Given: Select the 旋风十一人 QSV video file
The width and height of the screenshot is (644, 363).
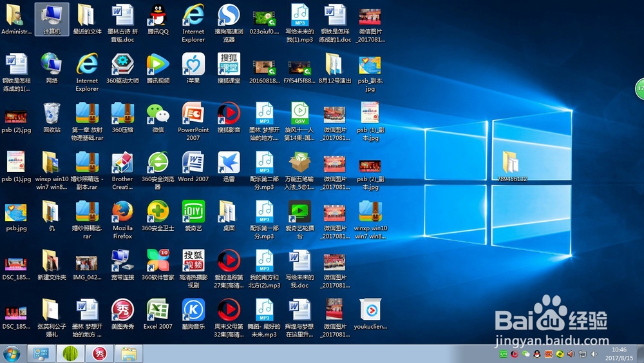Looking at the screenshot, I should 300,121.
